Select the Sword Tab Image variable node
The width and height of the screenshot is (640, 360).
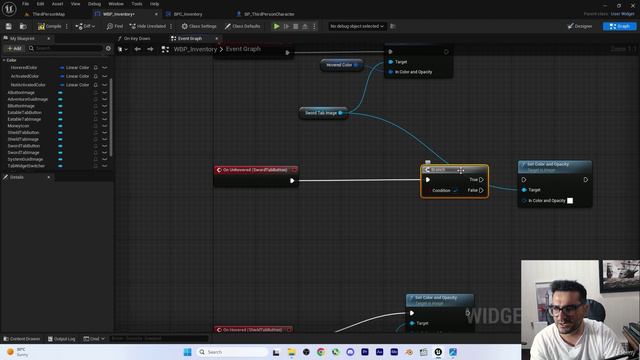(x=323, y=113)
